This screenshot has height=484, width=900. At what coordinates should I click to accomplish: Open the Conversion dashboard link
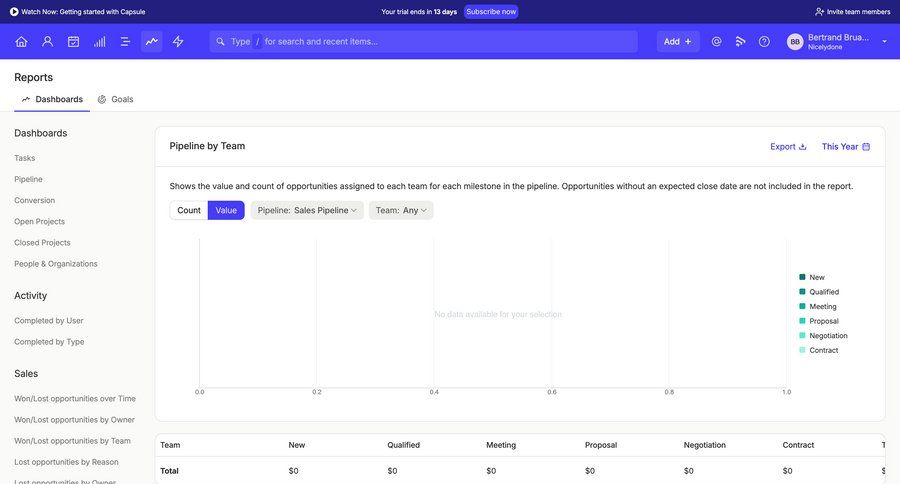35,200
